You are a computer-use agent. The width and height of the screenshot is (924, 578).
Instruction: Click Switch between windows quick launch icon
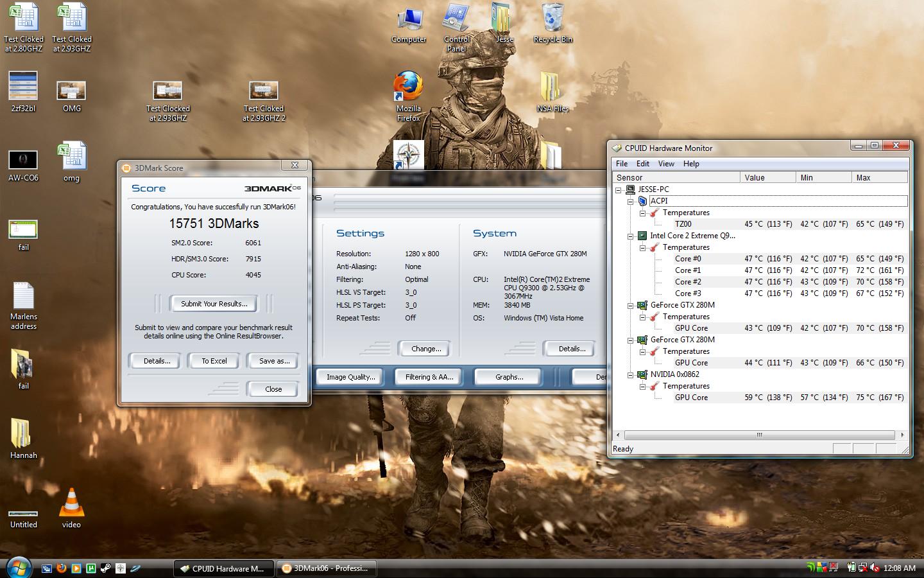coord(47,568)
